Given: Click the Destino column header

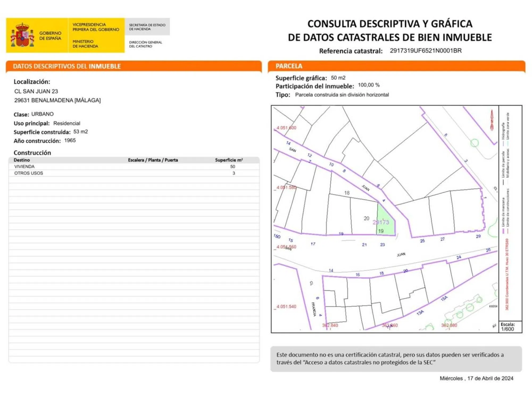Looking at the screenshot, I should (22, 160).
